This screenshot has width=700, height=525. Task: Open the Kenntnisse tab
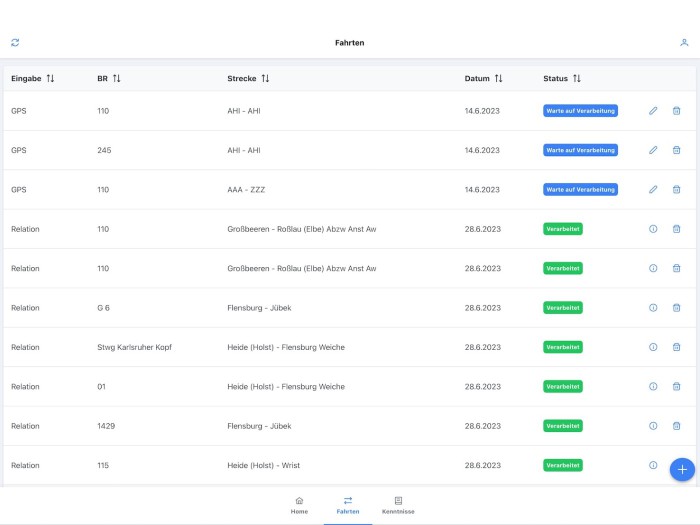coord(398,505)
